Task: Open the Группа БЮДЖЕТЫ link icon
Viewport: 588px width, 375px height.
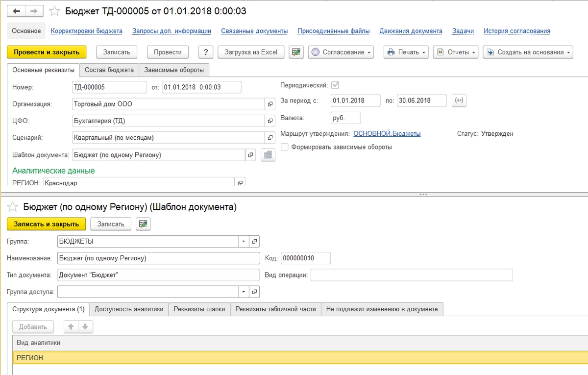Action: click(254, 241)
